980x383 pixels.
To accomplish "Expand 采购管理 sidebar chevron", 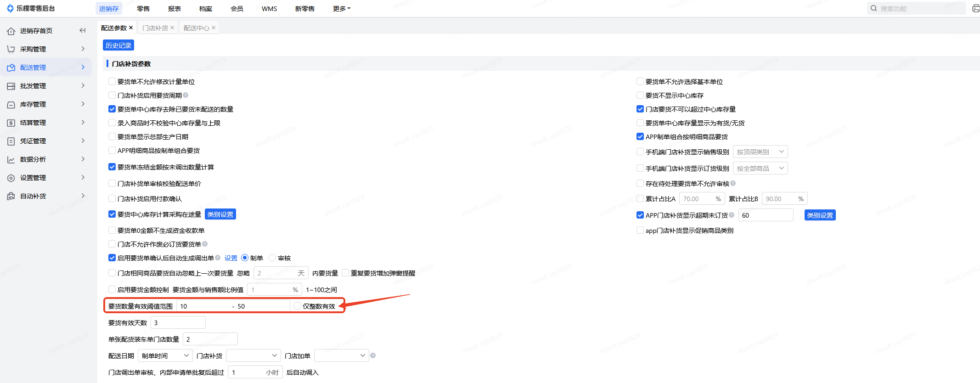I will click(83, 49).
